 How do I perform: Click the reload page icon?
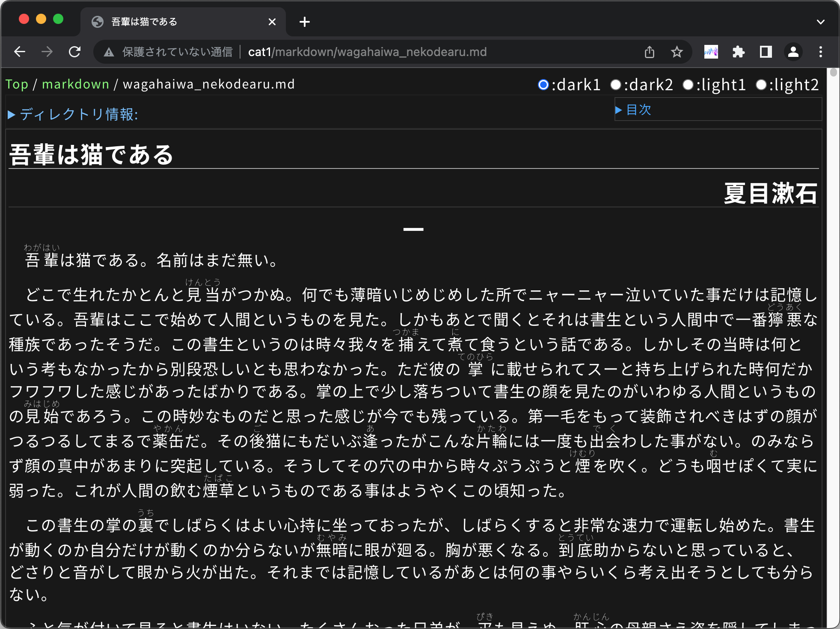click(75, 53)
